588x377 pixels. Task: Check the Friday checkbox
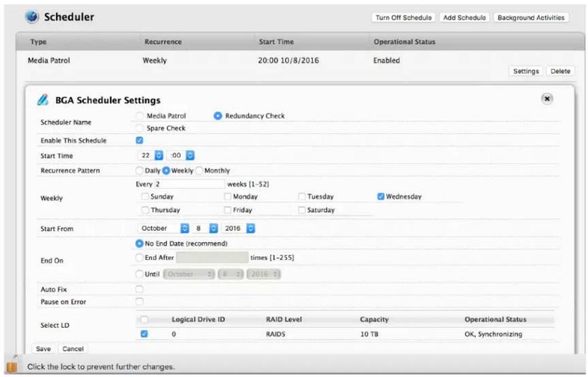point(227,210)
